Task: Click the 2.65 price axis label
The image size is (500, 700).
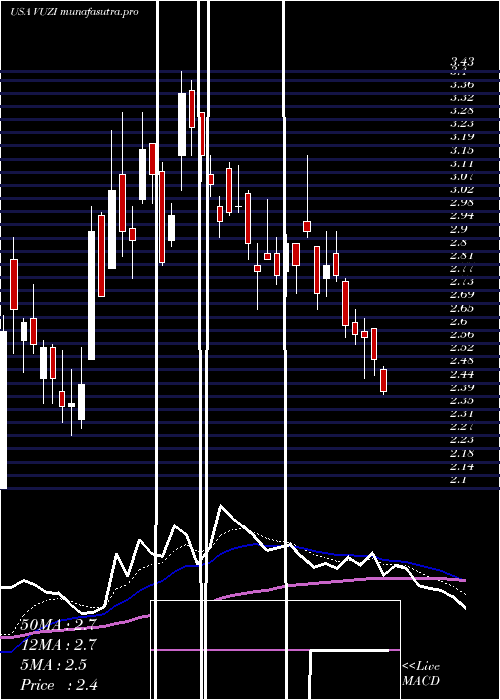Action: pyautogui.click(x=462, y=308)
